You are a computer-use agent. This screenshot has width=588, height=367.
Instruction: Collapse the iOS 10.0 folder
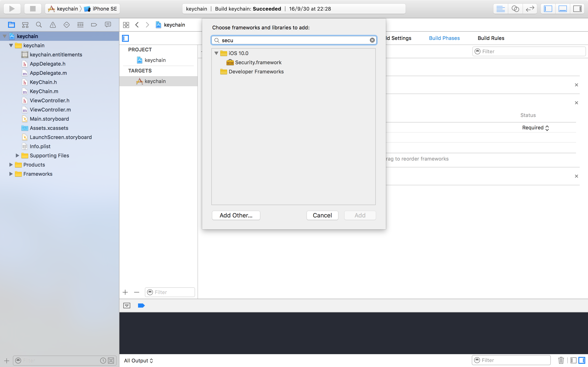[216, 53]
